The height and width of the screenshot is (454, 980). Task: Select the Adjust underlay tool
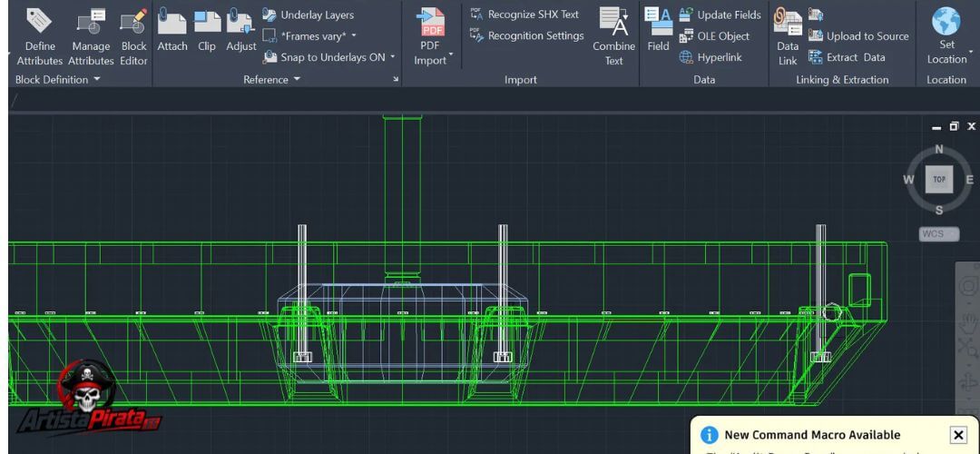pos(240,30)
